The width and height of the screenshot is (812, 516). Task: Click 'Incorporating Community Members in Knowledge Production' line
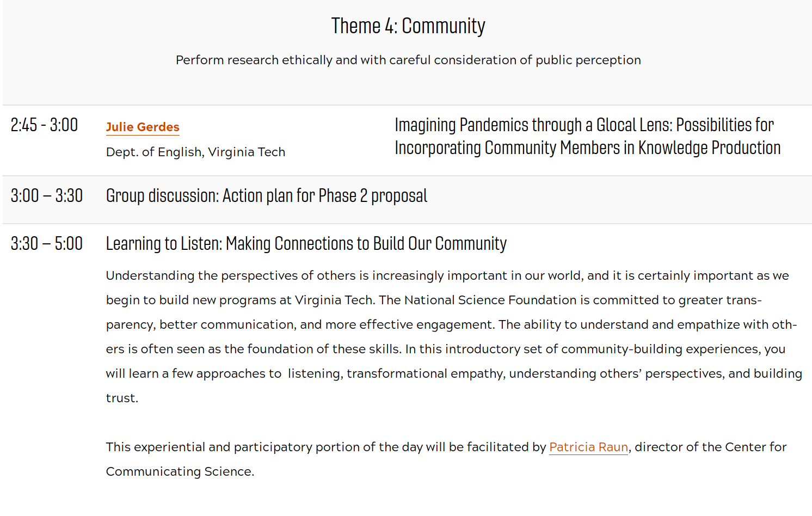tap(587, 148)
